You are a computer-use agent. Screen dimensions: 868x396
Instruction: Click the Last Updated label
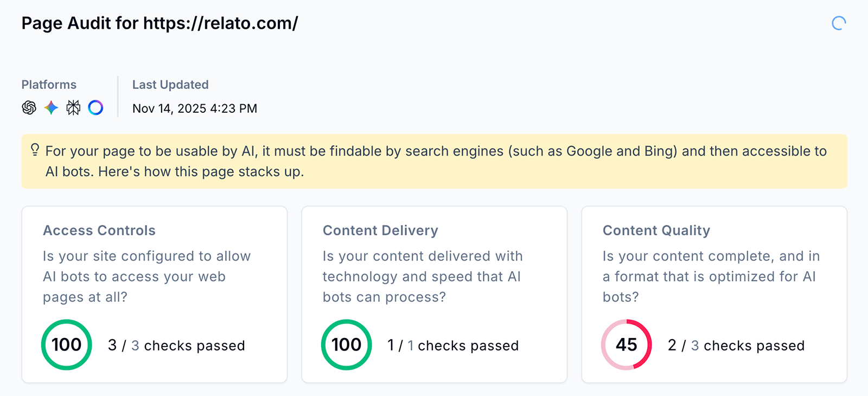pyautogui.click(x=170, y=85)
